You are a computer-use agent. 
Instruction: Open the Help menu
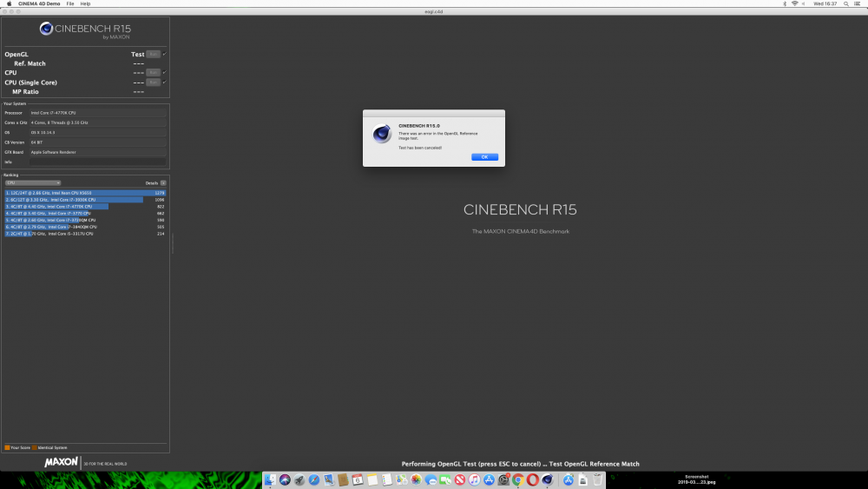tap(85, 3)
